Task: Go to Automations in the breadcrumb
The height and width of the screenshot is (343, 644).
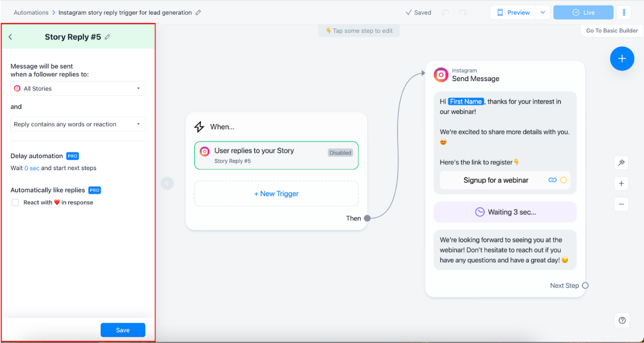Action: point(31,13)
